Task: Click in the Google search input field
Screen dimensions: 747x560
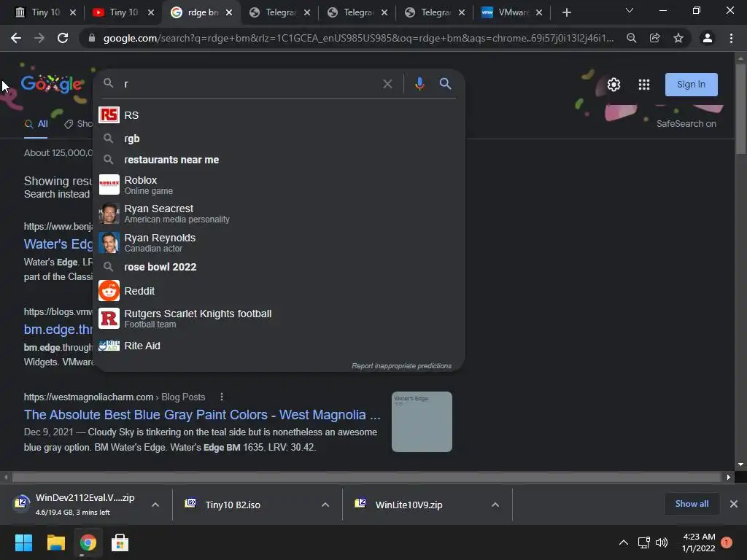Action: pyautogui.click(x=250, y=84)
